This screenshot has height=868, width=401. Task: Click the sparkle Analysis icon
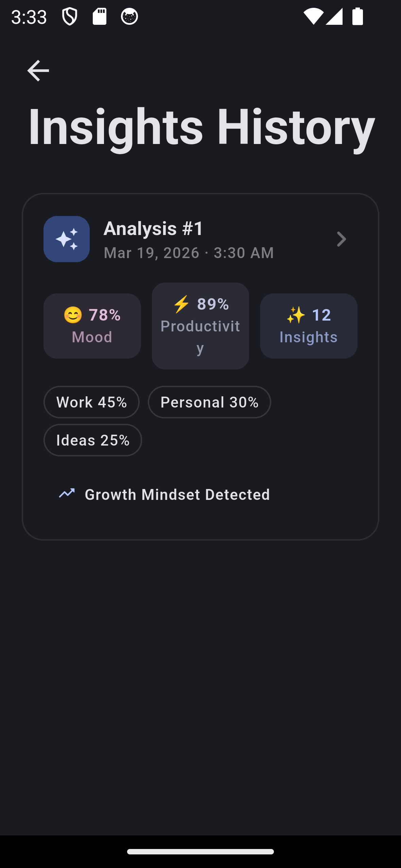(x=67, y=239)
